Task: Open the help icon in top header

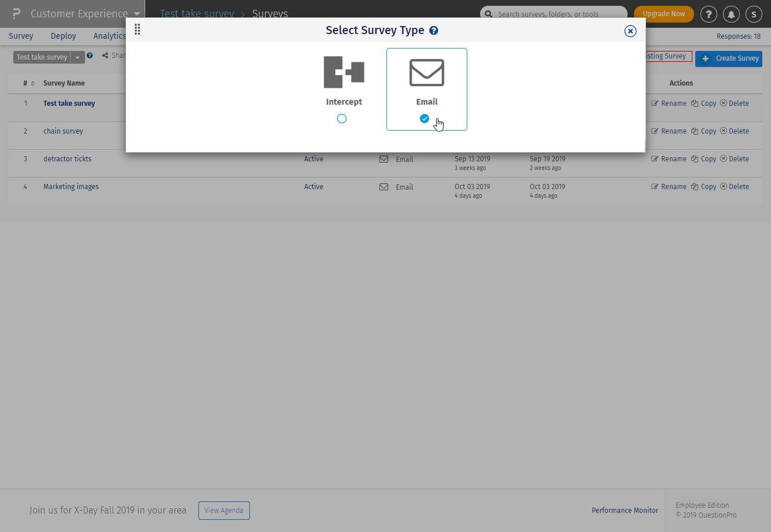Action: pos(709,14)
